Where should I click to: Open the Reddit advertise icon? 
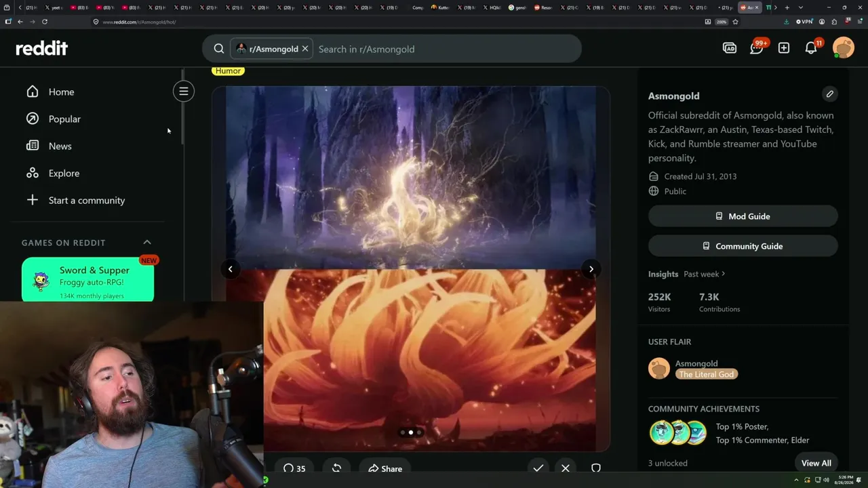coord(730,48)
